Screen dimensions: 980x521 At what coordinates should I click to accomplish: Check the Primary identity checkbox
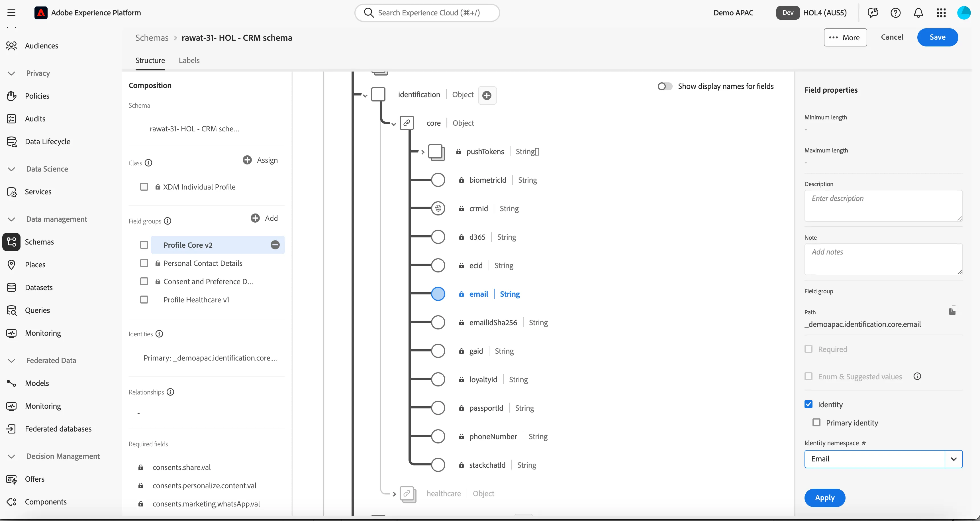816,422
